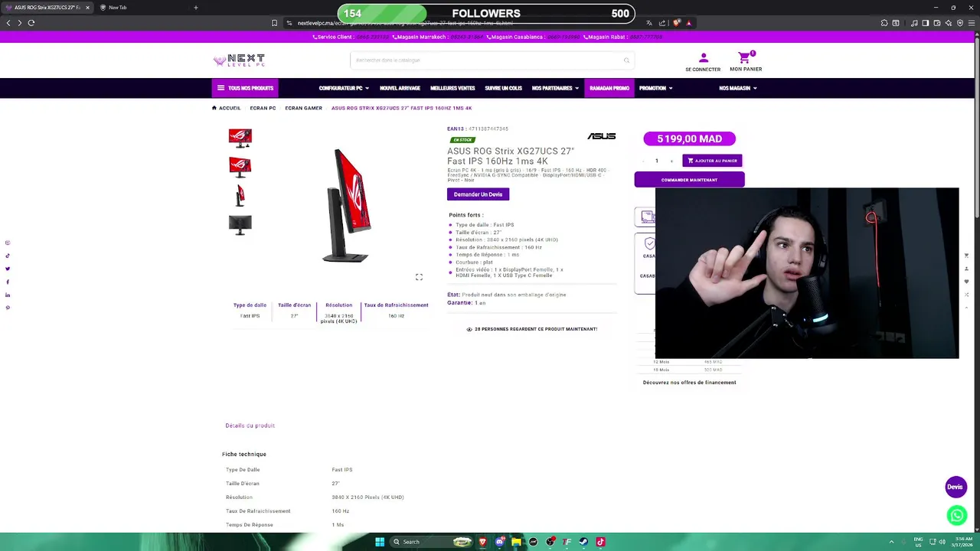Open Découvrez nos offres de financement link
Image resolution: width=980 pixels, height=551 pixels.
click(689, 383)
